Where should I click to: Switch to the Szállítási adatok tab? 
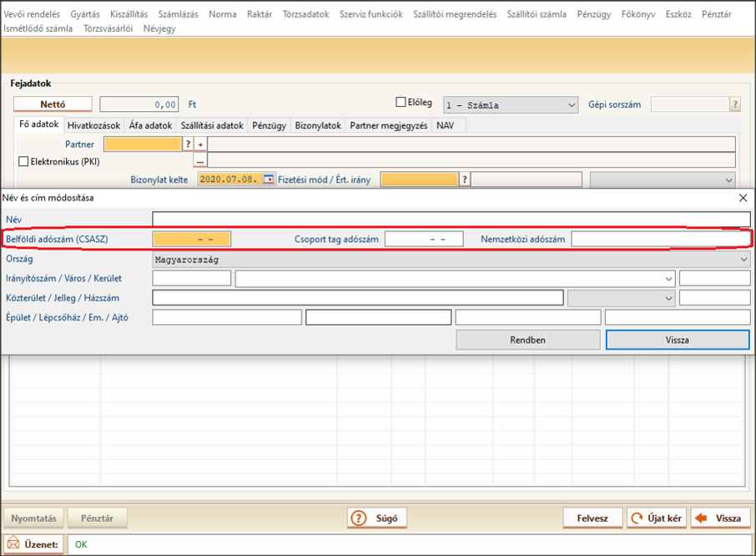click(212, 125)
